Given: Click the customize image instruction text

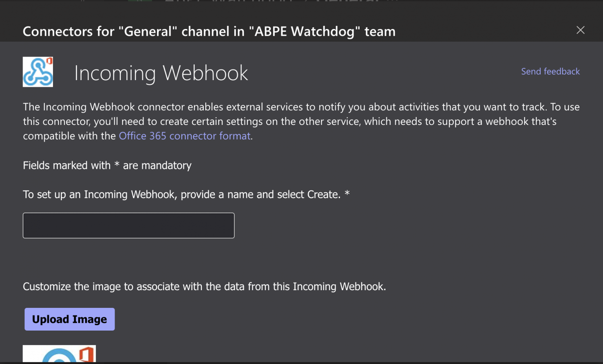Looking at the screenshot, I should tap(205, 287).
